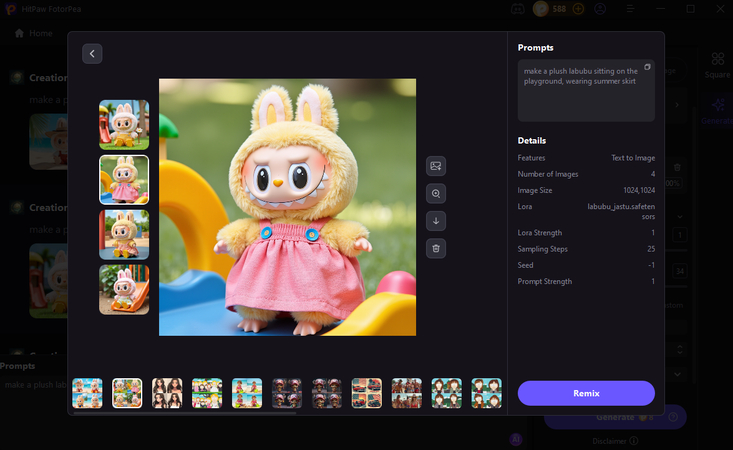This screenshot has height=450, width=733.
Task: Click the Seed value '-1'
Action: click(651, 265)
